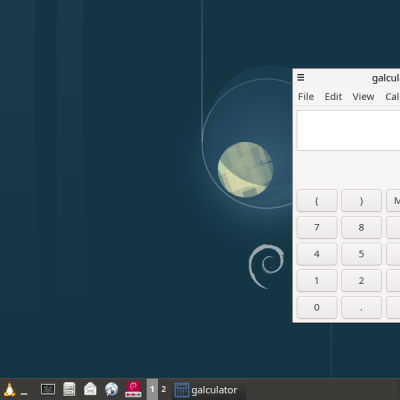
Task: Click the 2 key
Action: [361, 281]
